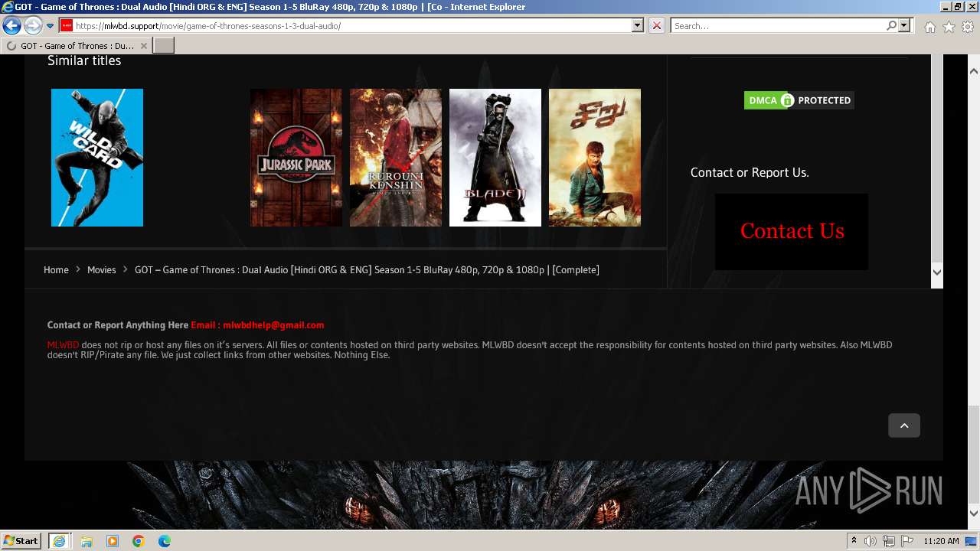Click the 11:20 AM system clock
Screen dimensions: 980x551
[x=941, y=541]
